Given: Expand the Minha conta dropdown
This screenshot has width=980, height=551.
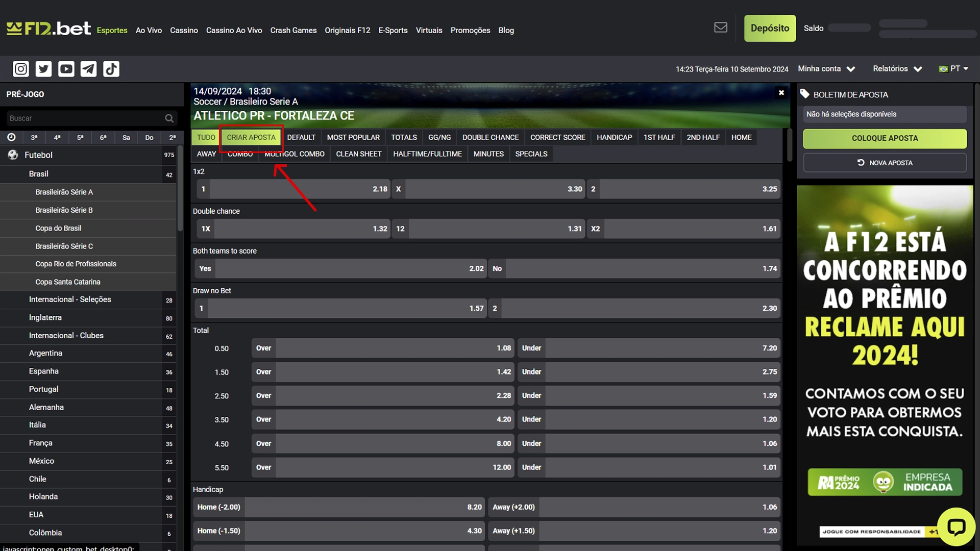Looking at the screenshot, I should pyautogui.click(x=826, y=69).
